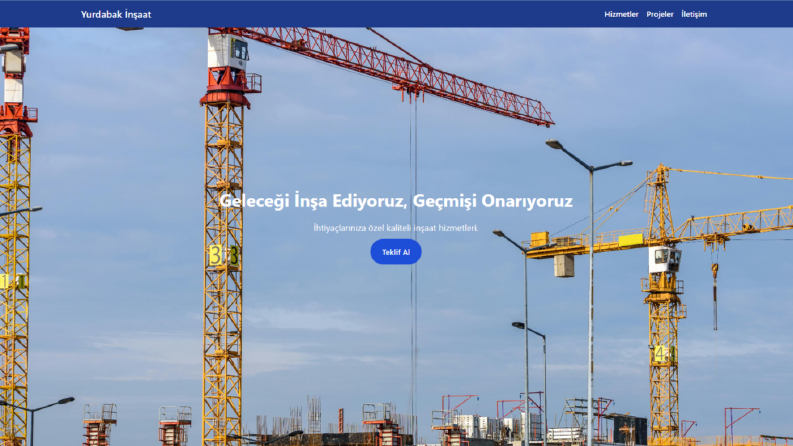This screenshot has height=446, width=793.
Task: Go to the Hizmetler menu item
Action: pos(621,14)
